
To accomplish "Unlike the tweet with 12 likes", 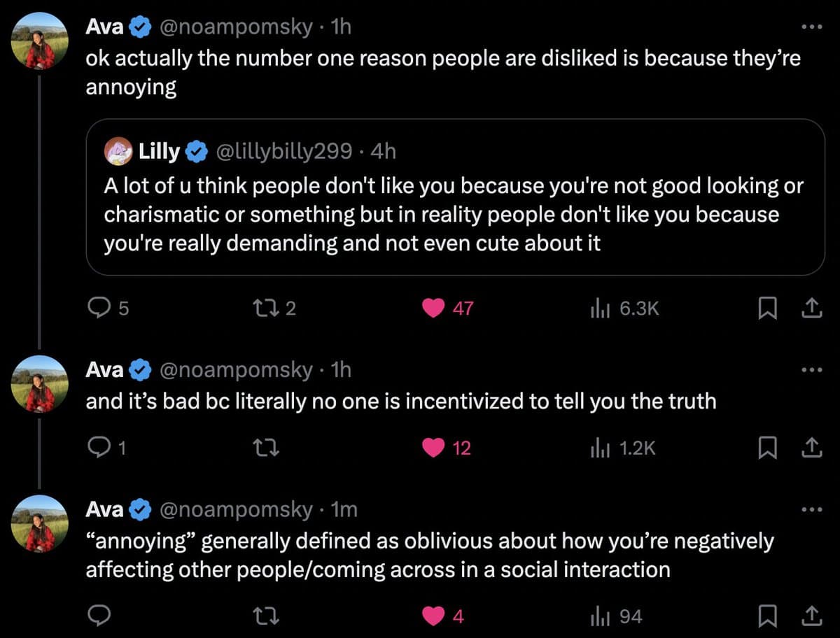I will 434,448.
